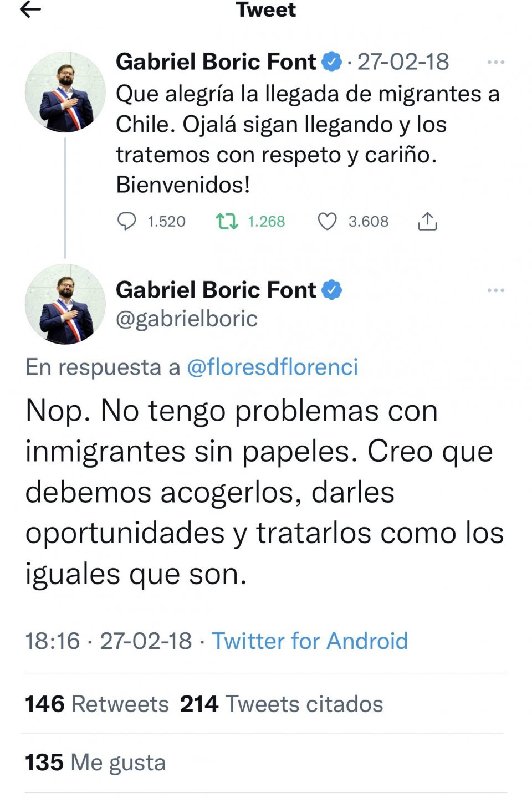The height and width of the screenshot is (798, 532).
Task: Click the 18:16 timestamp of reply
Action: (53, 641)
